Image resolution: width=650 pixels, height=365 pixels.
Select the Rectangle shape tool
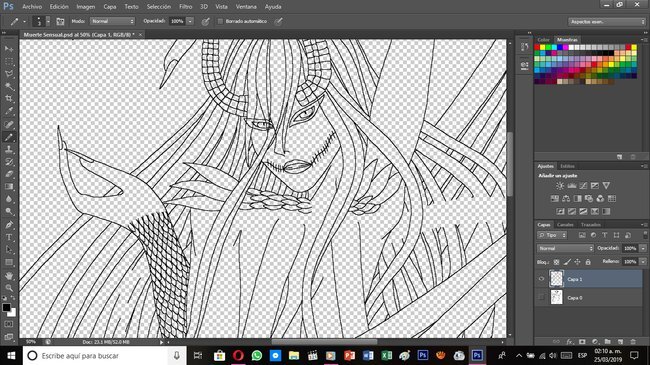(x=9, y=262)
